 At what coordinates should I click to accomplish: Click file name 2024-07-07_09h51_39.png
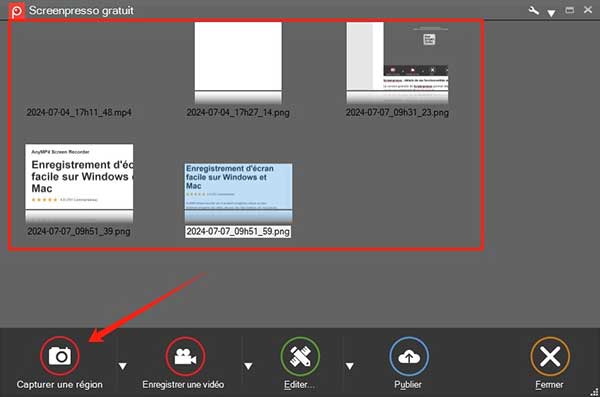(79, 231)
